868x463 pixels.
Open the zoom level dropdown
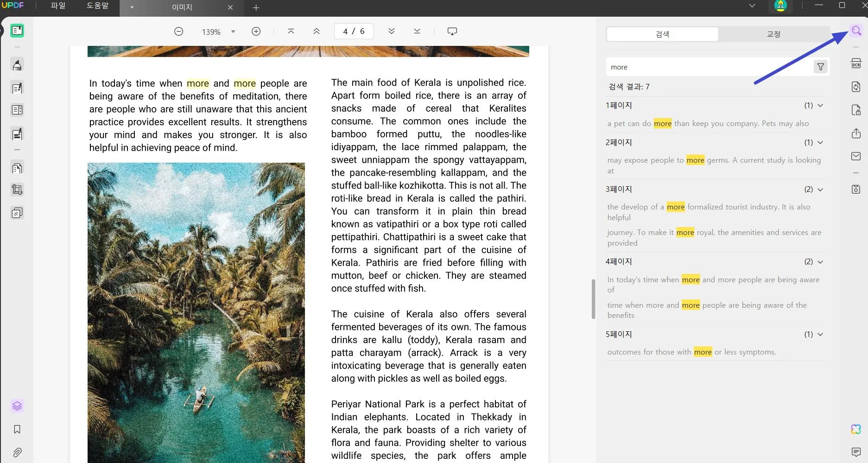pyautogui.click(x=233, y=32)
